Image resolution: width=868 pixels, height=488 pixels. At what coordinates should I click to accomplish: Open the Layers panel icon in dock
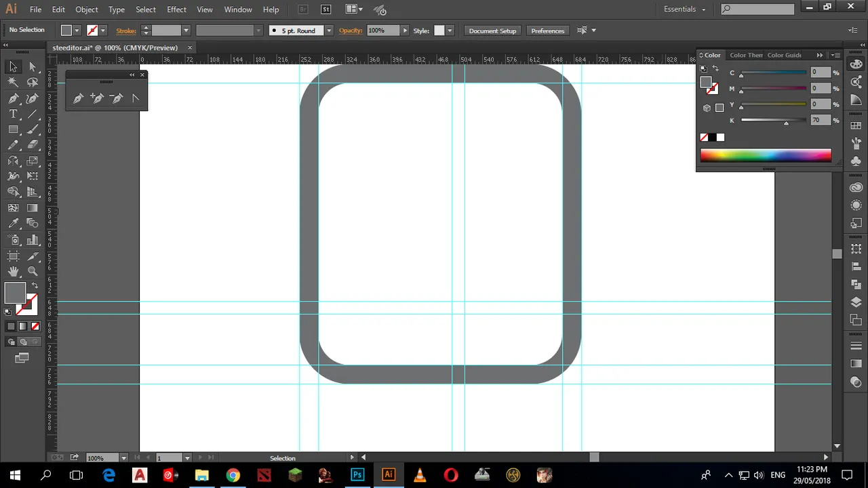coord(856,302)
